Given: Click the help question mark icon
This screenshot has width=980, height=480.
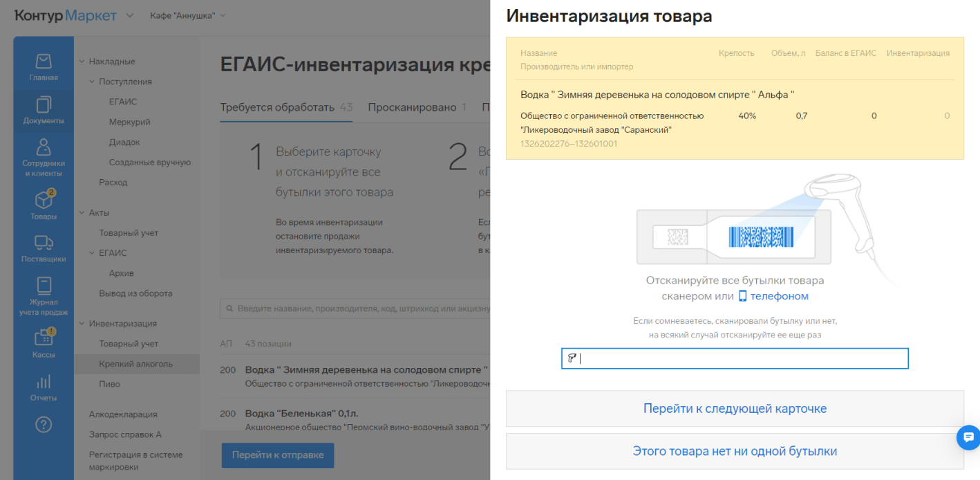Looking at the screenshot, I should [44, 425].
